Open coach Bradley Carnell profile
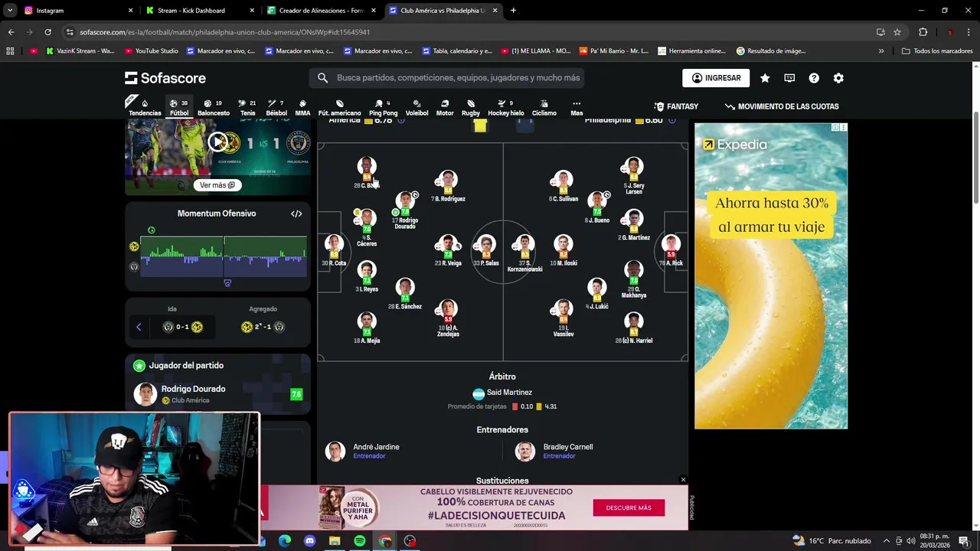 click(x=554, y=451)
